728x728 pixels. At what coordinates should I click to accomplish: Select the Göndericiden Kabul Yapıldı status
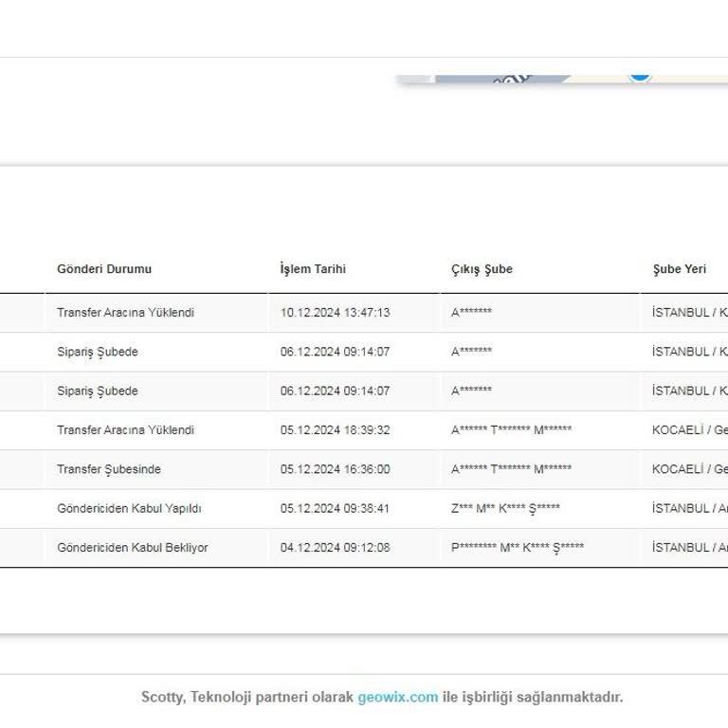[129, 509]
